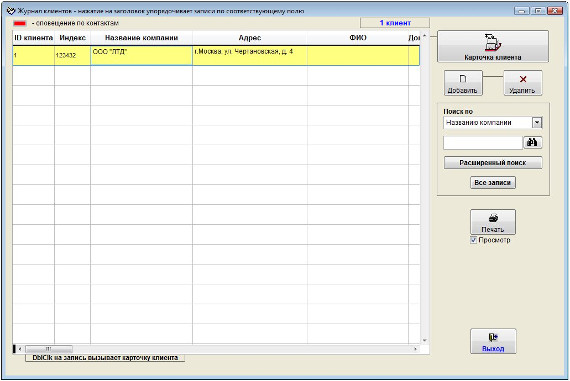
Task: Click the binoculars search icon
Action: [x=532, y=142]
